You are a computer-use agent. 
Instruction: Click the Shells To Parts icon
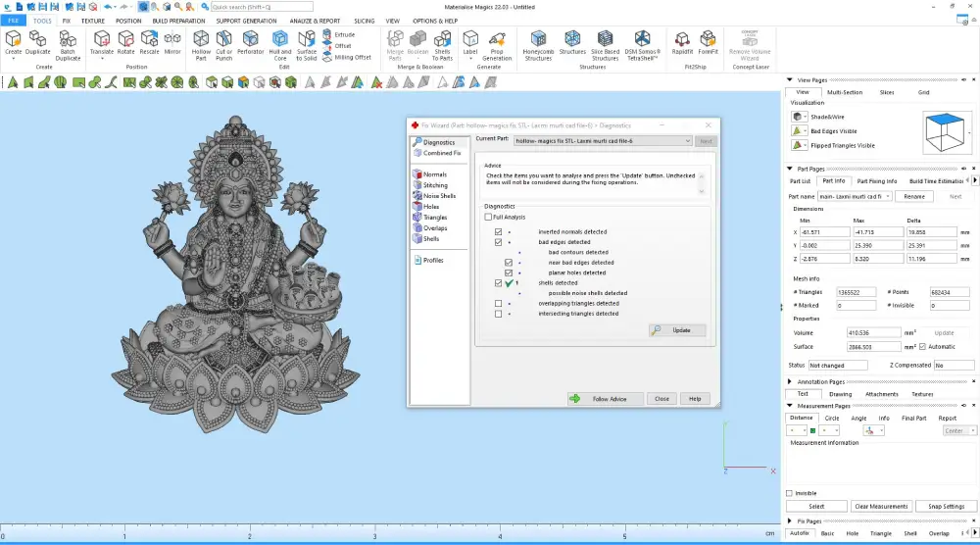point(442,46)
